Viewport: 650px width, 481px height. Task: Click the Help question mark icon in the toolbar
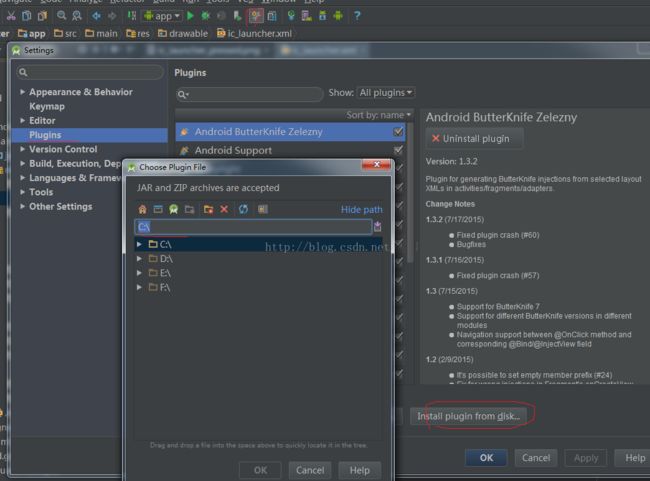[x=357, y=16]
